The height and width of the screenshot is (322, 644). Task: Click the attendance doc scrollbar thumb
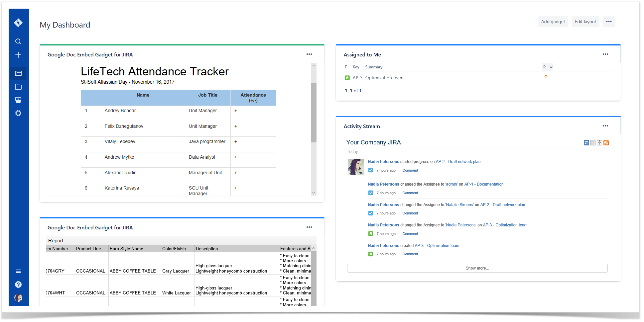314,112
